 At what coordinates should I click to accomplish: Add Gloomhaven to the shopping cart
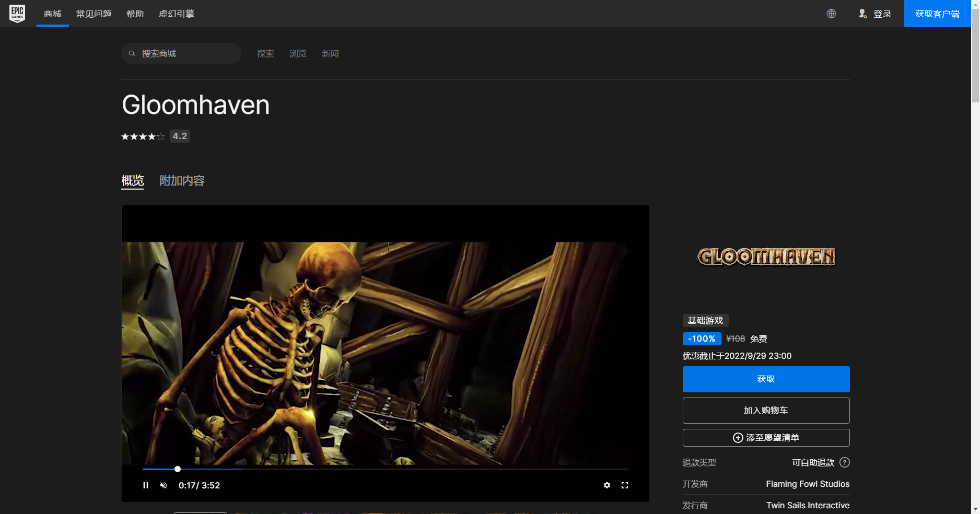tap(766, 410)
